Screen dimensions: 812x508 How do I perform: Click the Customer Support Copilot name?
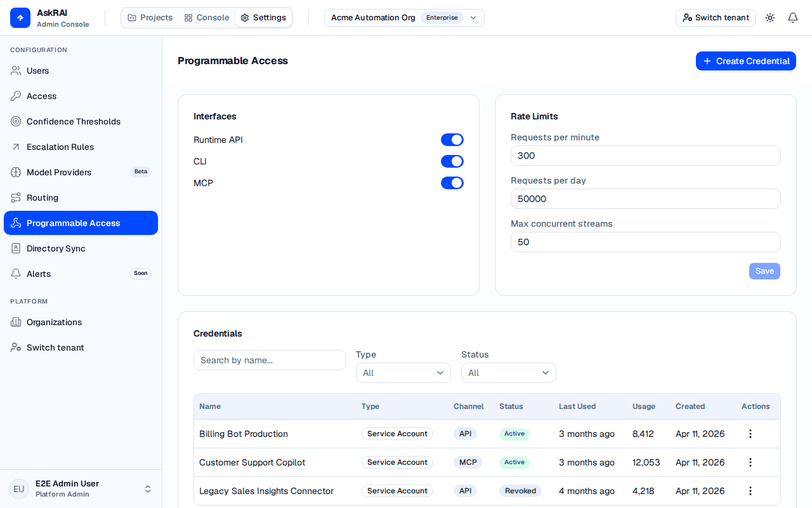point(252,462)
